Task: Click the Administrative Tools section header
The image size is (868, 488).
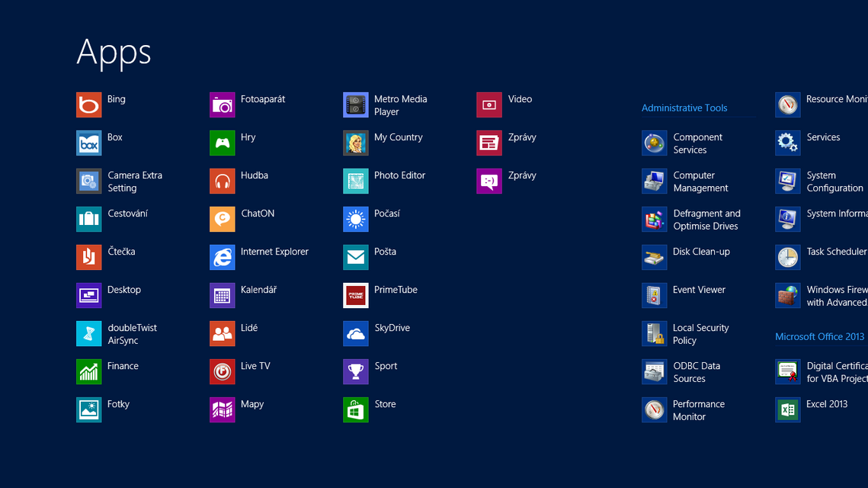Action: click(x=684, y=108)
